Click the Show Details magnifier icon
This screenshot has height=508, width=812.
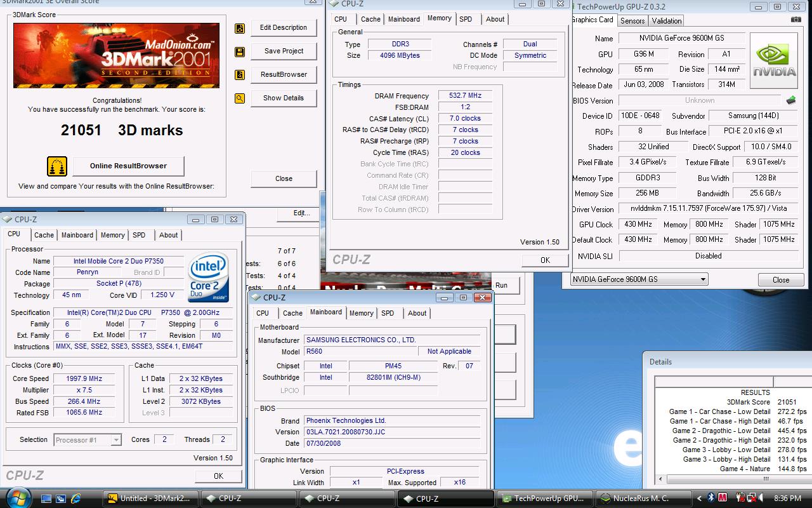point(240,98)
